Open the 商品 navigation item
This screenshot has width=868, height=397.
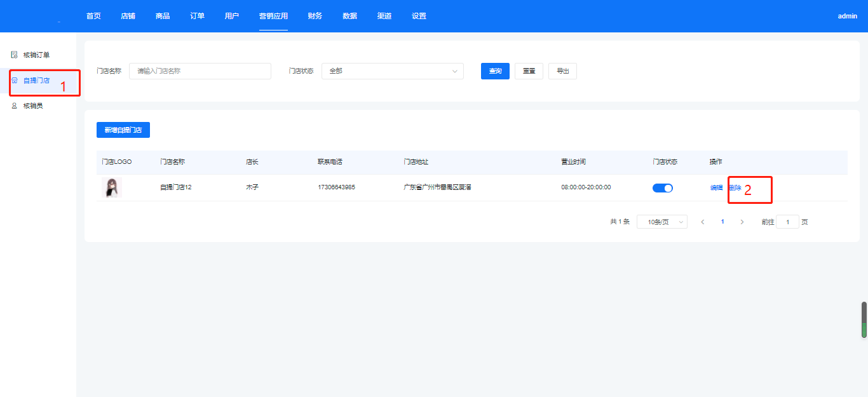(x=163, y=16)
